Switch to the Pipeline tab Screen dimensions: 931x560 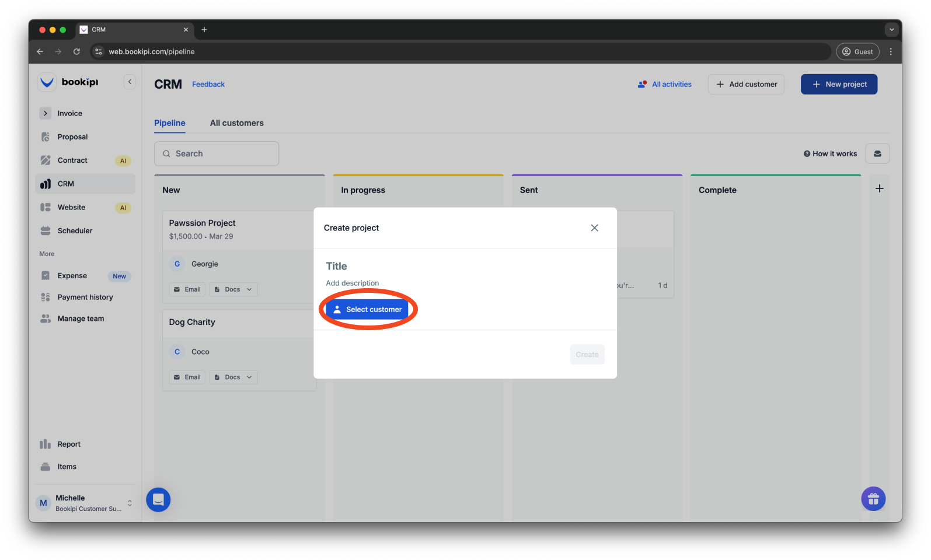[170, 123]
